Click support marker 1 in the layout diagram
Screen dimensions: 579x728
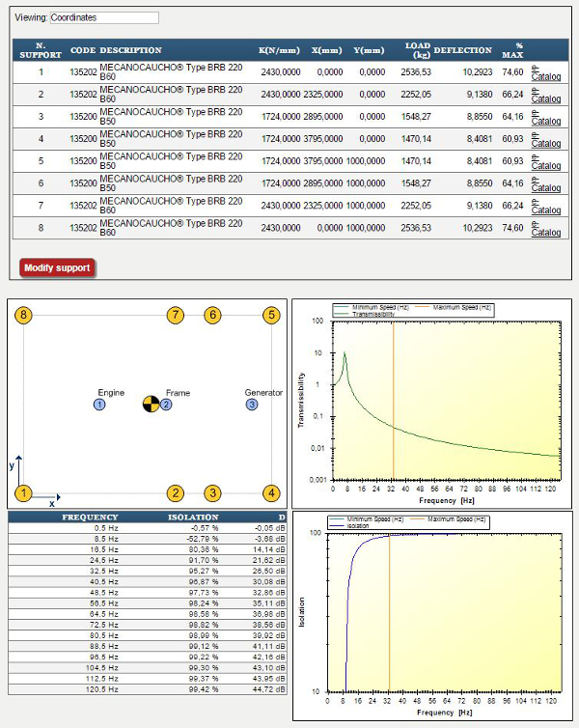(23, 493)
